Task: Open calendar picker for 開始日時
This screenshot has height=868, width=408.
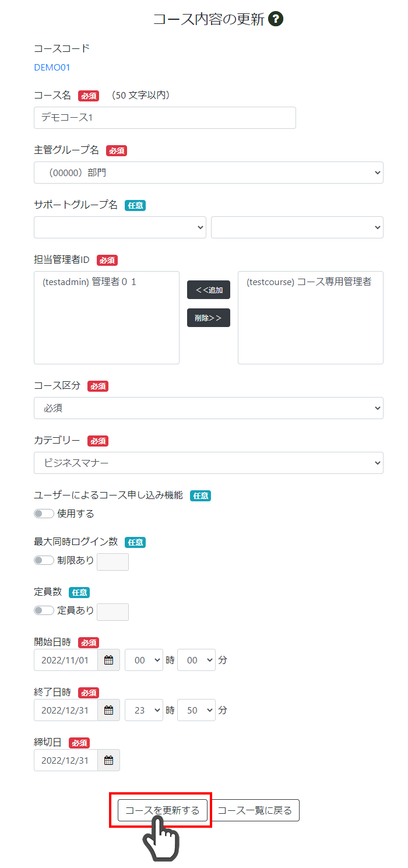Action: 108,660
